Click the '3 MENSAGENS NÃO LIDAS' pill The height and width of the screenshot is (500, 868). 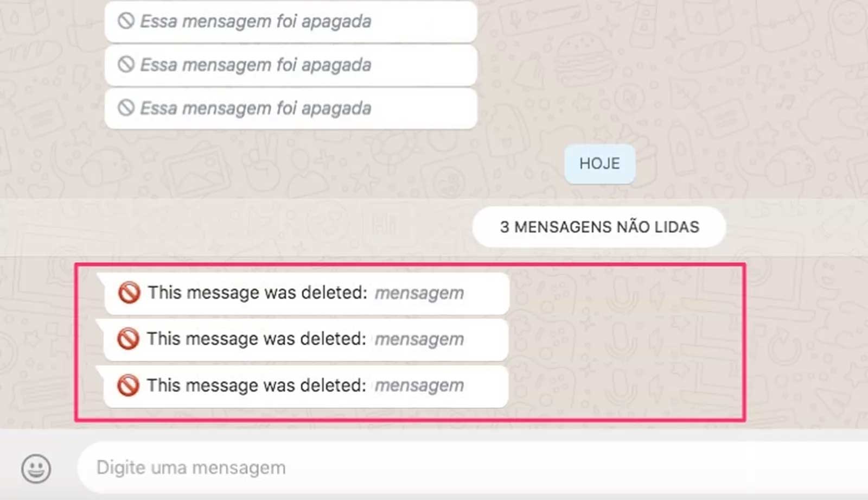pyautogui.click(x=599, y=227)
